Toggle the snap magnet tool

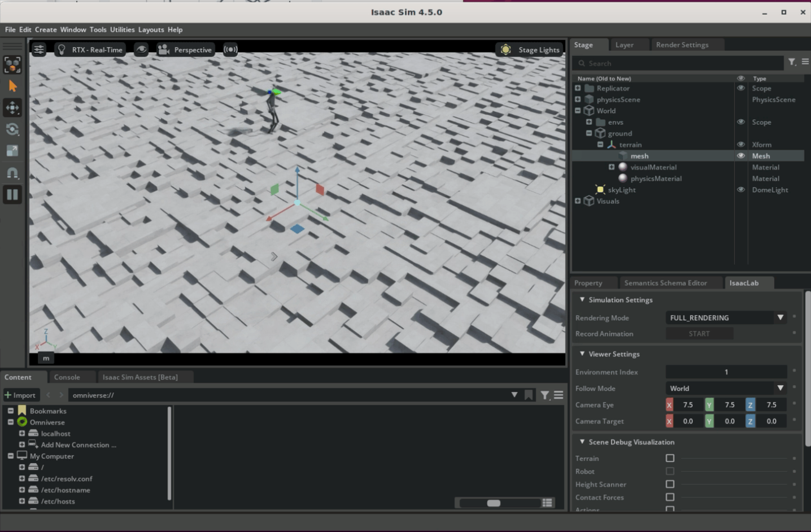click(12, 173)
